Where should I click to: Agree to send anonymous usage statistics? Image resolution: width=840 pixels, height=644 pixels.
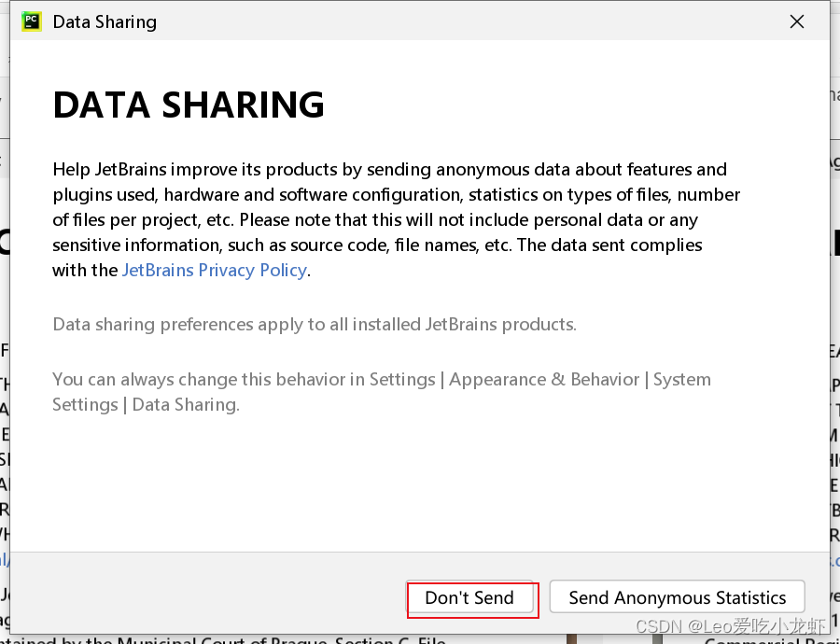point(678,597)
